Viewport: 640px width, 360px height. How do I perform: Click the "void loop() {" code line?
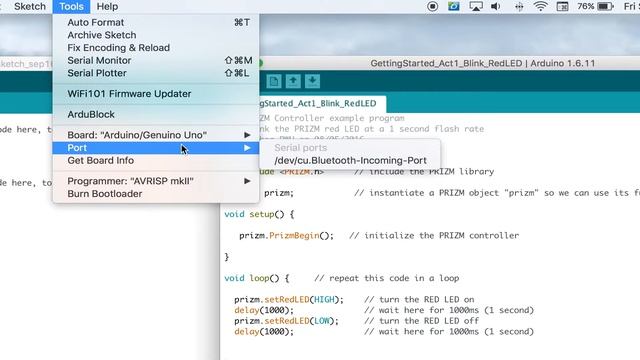[x=257, y=278]
